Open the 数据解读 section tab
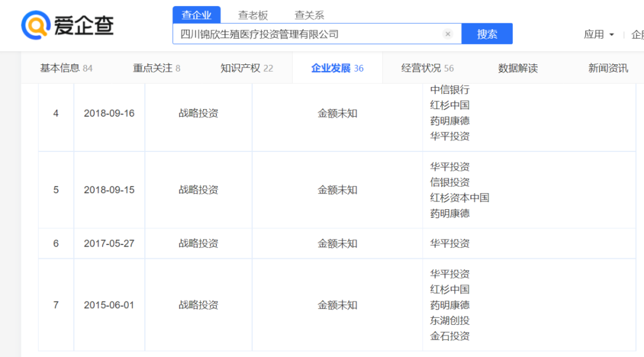 point(518,68)
